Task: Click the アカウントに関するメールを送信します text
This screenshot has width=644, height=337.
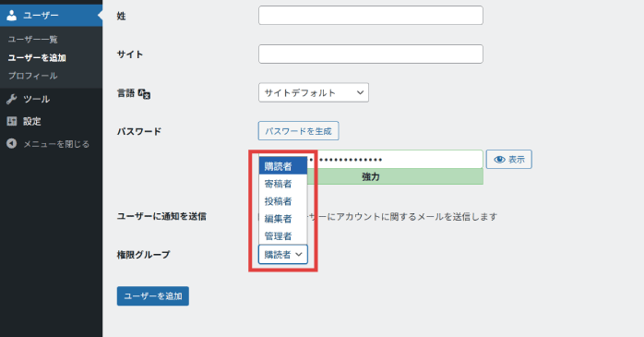Action: pos(416,217)
